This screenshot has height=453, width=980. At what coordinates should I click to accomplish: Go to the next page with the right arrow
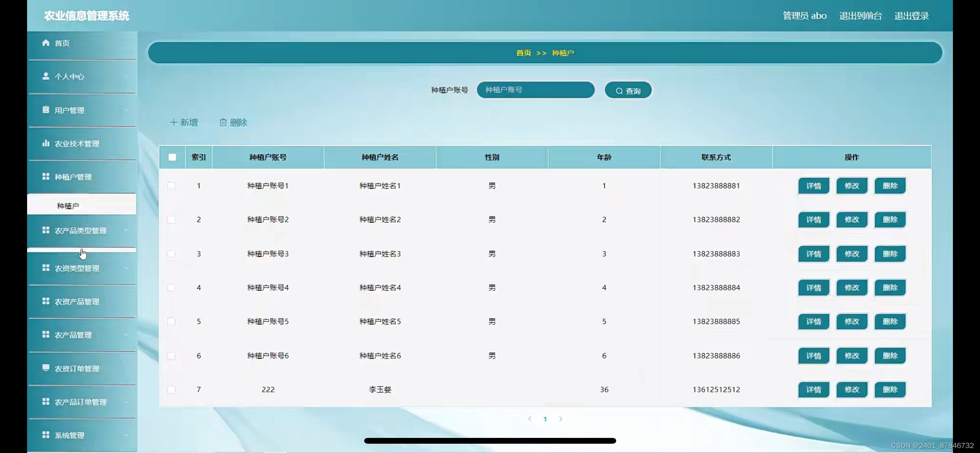coord(560,419)
